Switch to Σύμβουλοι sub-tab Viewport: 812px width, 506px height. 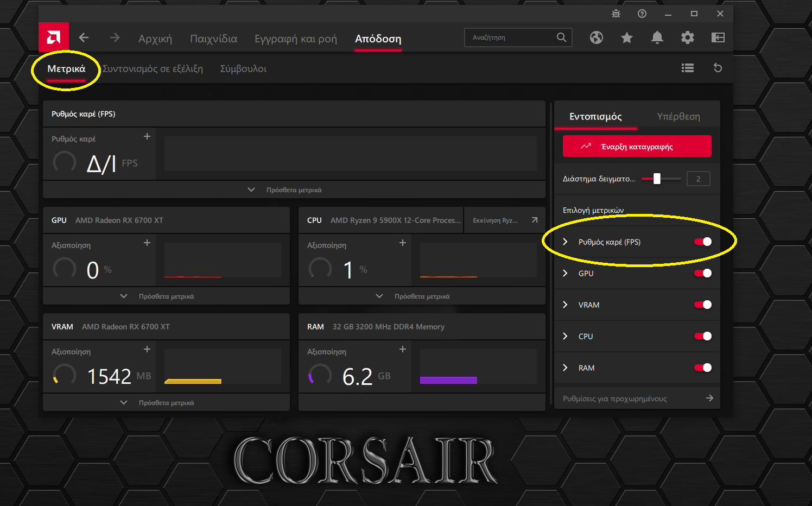[243, 69]
